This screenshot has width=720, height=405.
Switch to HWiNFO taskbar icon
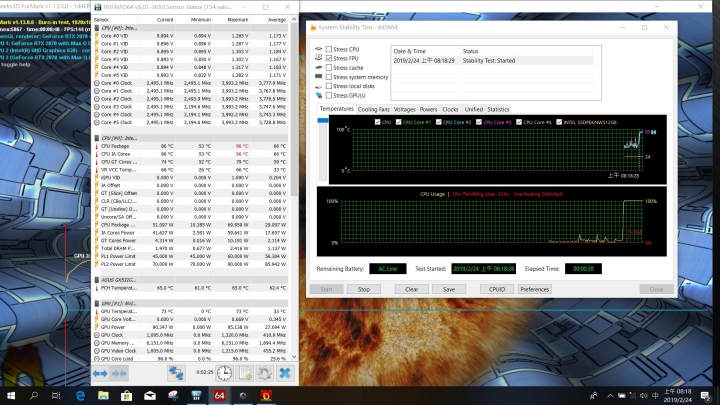coord(196,395)
